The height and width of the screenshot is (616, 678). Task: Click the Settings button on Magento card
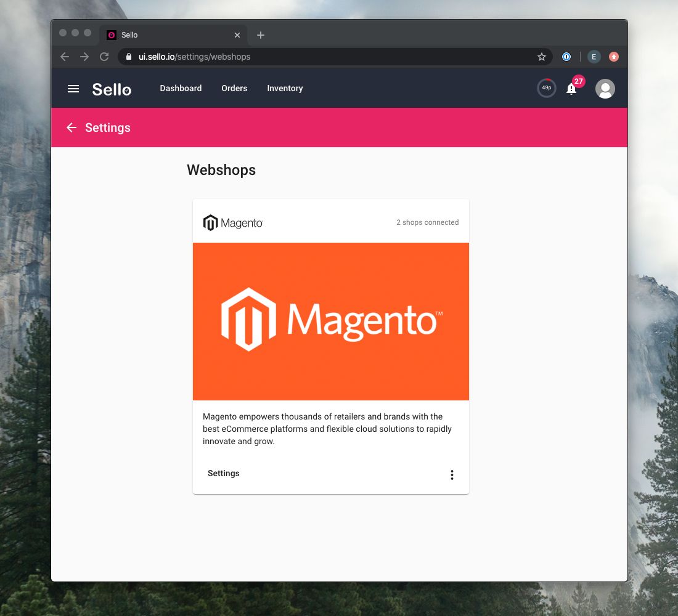224,473
